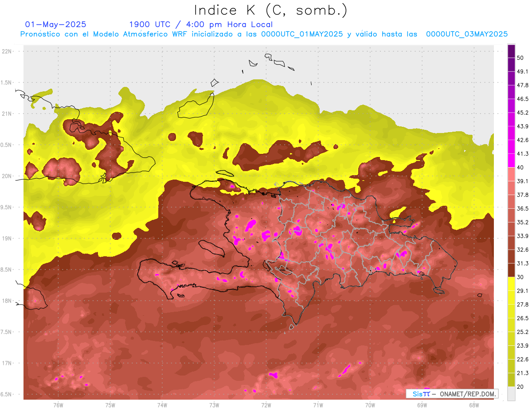
Task: Click the '32.6' color scale value
Action: pyautogui.click(x=522, y=250)
